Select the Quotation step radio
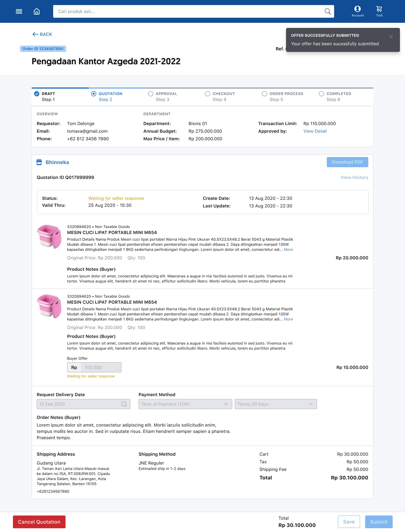 [94, 94]
